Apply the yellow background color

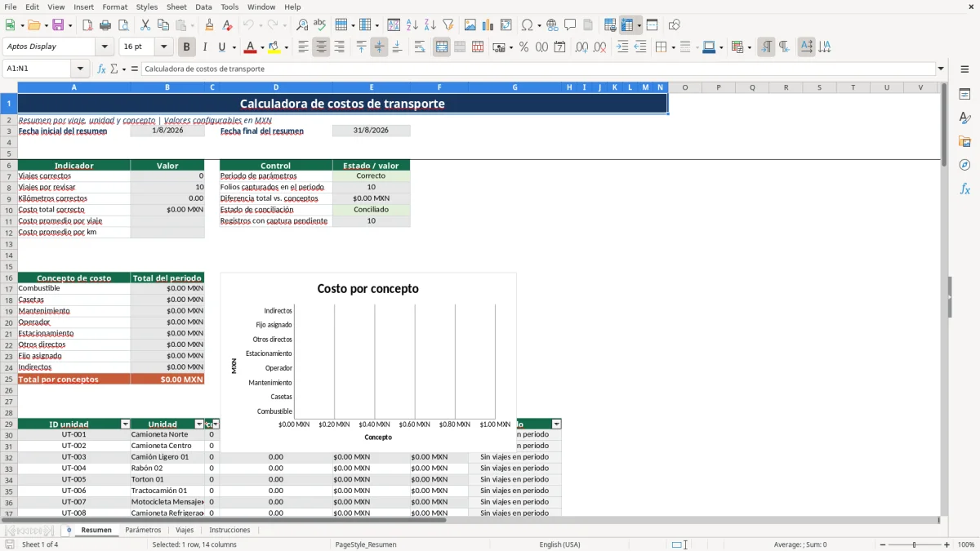pos(274,47)
